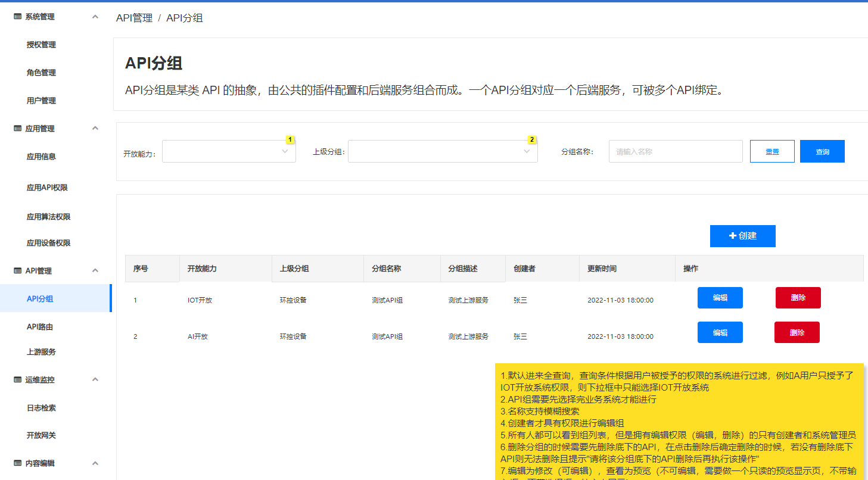The image size is (868, 480).
Task: Open 应用设备权限 in the sidebar
Action: point(48,243)
